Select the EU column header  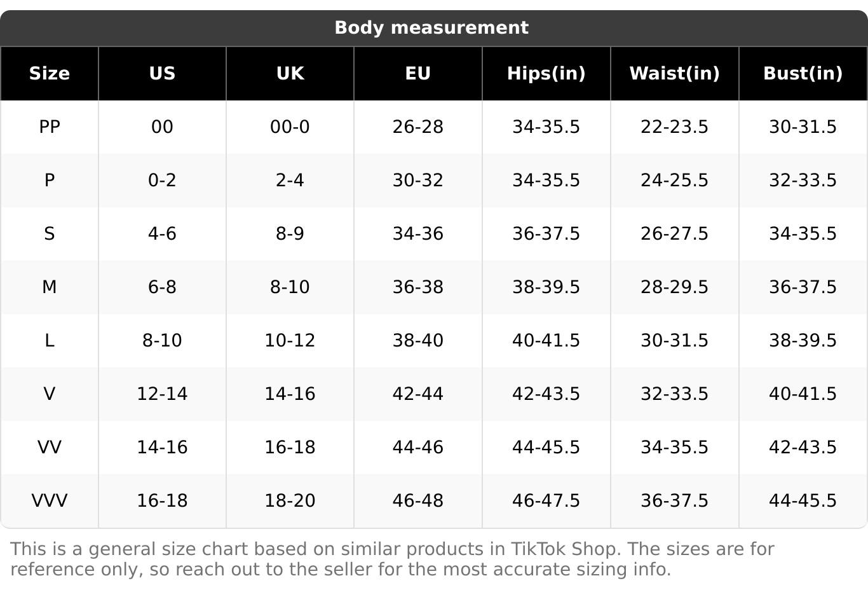418,74
